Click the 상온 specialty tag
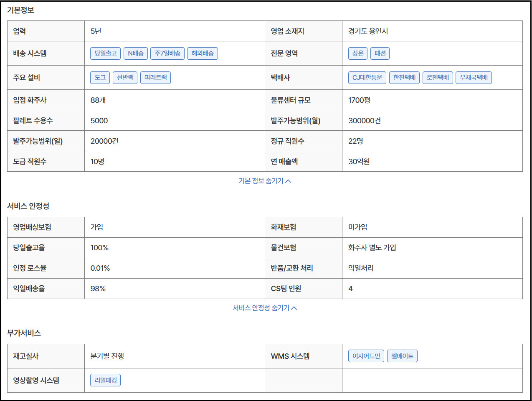The height and width of the screenshot is (401, 532). pos(358,53)
